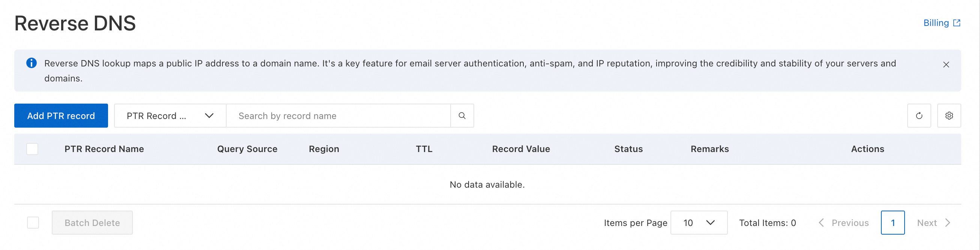Dismiss the Reverse DNS info banner
This screenshot has height=250, width=980.
coord(946,65)
